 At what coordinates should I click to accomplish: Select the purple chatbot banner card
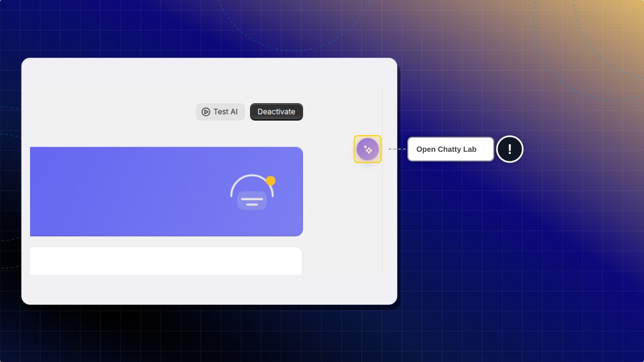tap(166, 191)
